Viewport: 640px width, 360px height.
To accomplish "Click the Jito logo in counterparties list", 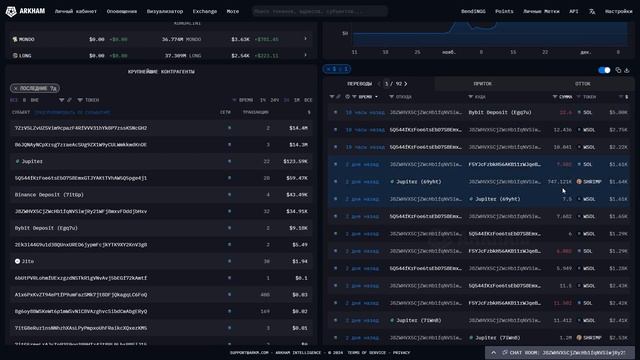I will (x=18, y=261).
